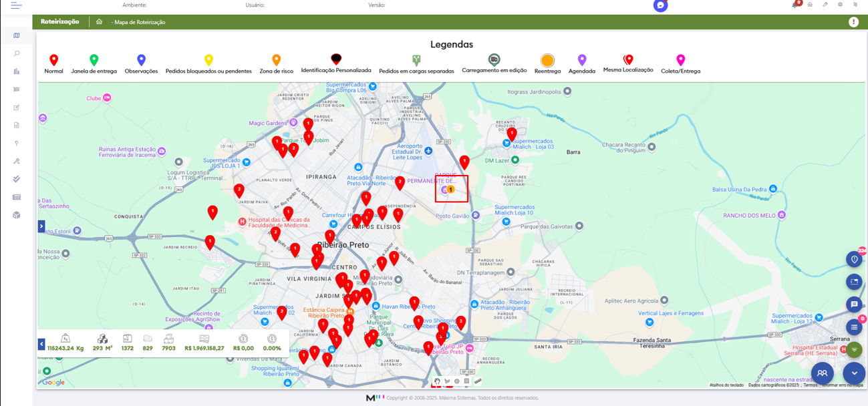Click the Pedidos em cargas separadas marker
Viewport: 868px width, 406px height.
[x=416, y=60]
